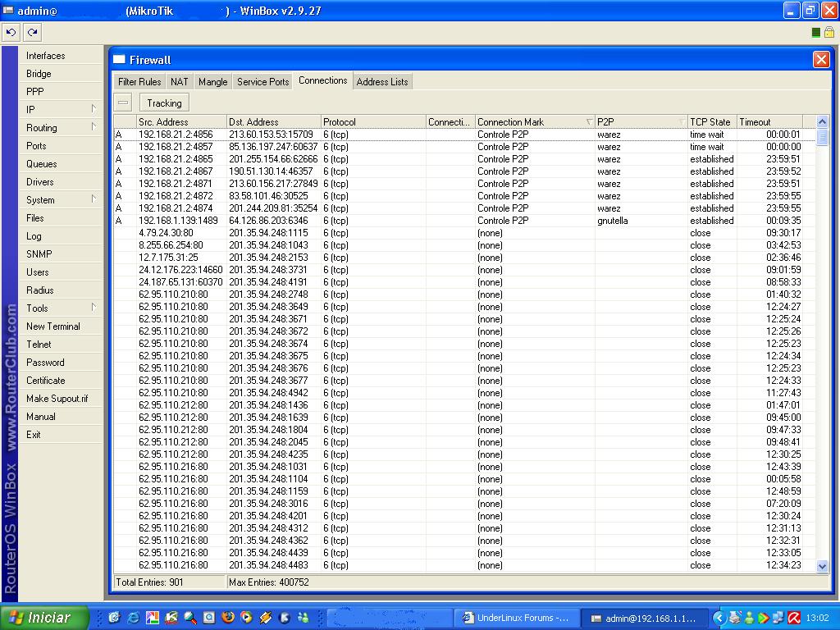Open the Iniciar start menu
840x630 pixels.
45,618
